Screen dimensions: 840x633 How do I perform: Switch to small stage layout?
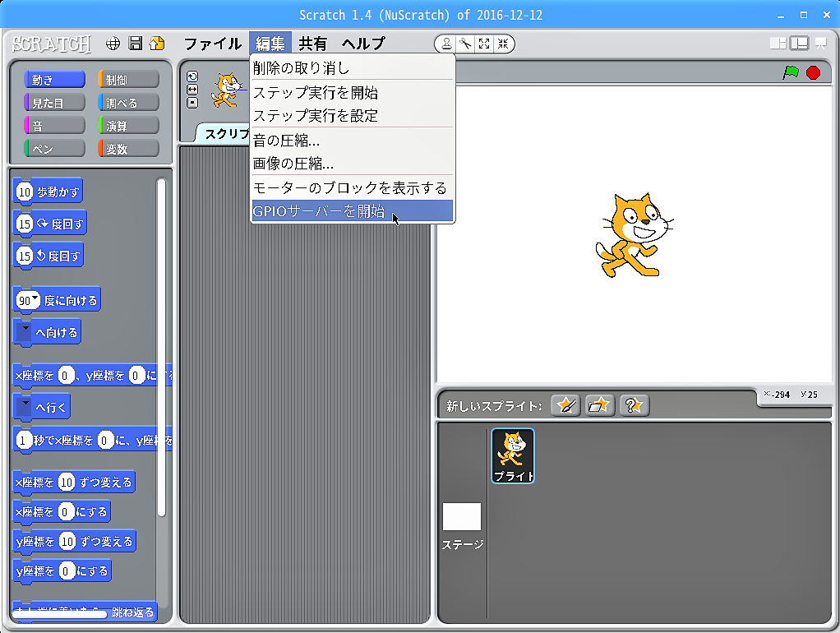tap(778, 44)
